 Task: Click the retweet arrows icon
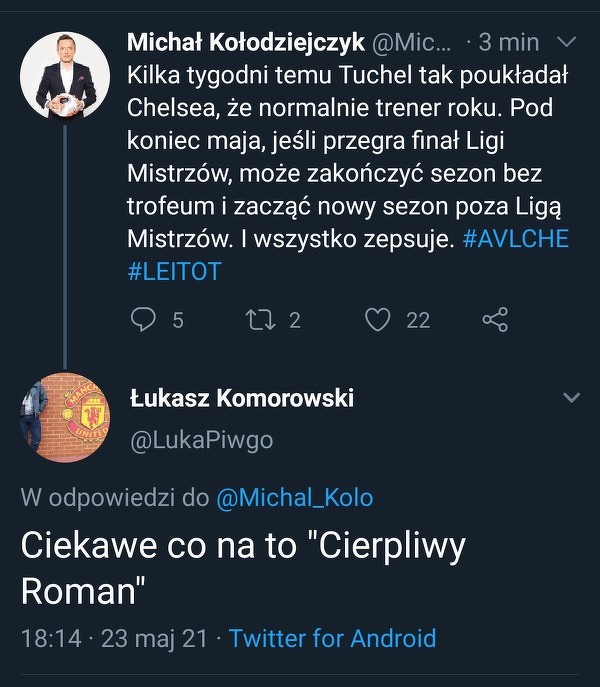260,319
